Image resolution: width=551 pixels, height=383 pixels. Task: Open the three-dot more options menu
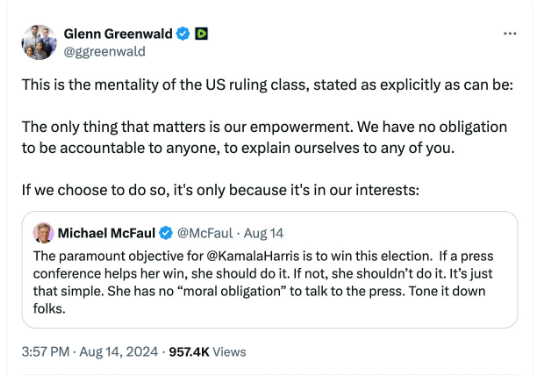coord(510,34)
